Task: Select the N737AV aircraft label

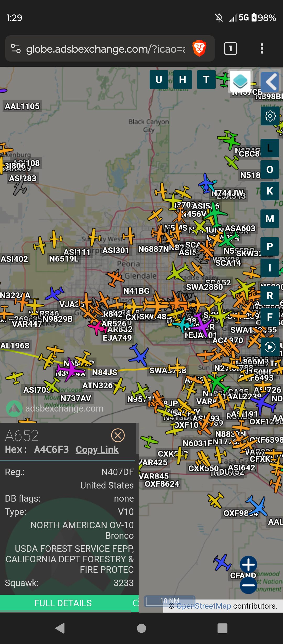Action: tap(76, 398)
